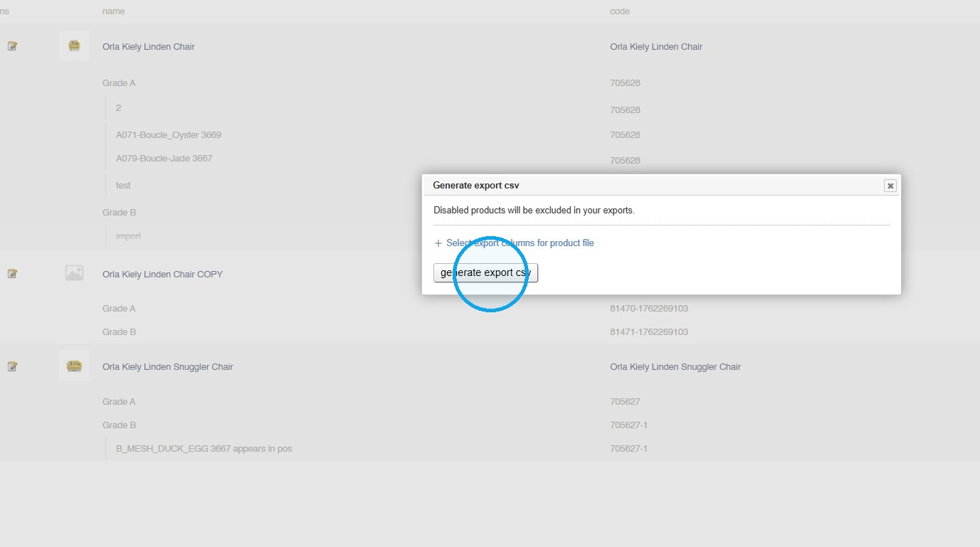This screenshot has height=547, width=980.
Task: Select Grade B under Linden Snuggler Chair
Action: (x=120, y=425)
